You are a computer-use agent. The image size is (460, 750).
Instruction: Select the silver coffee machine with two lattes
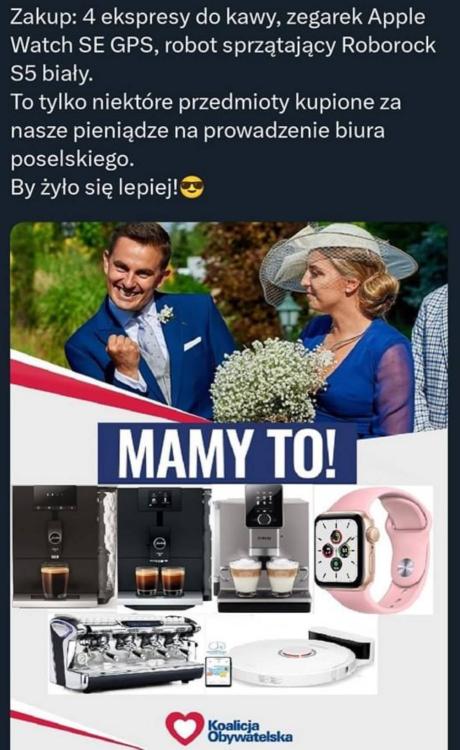(x=264, y=548)
